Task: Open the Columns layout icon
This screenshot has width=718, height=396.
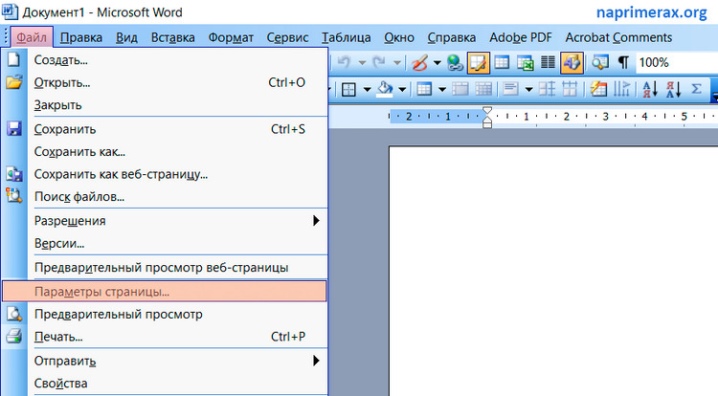Action: (548, 63)
